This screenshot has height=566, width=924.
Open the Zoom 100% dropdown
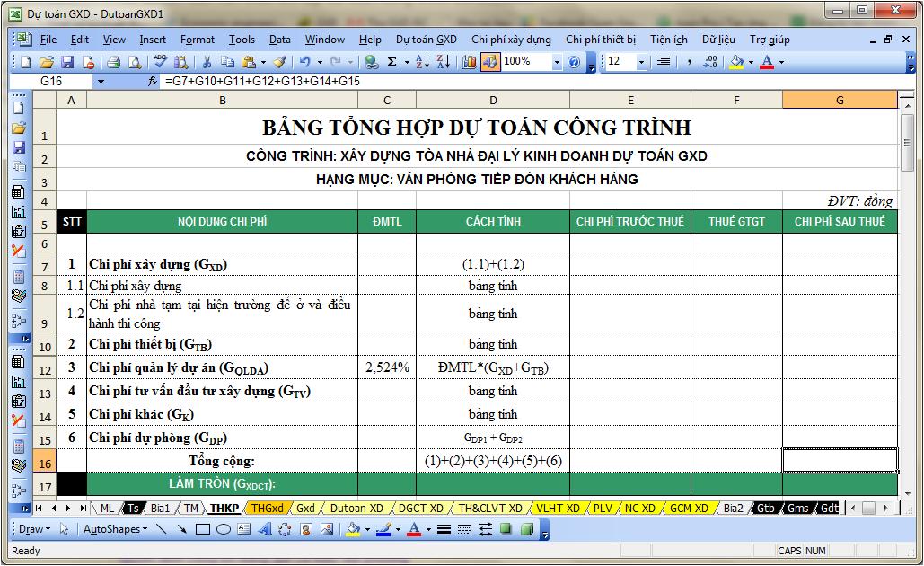(x=557, y=62)
